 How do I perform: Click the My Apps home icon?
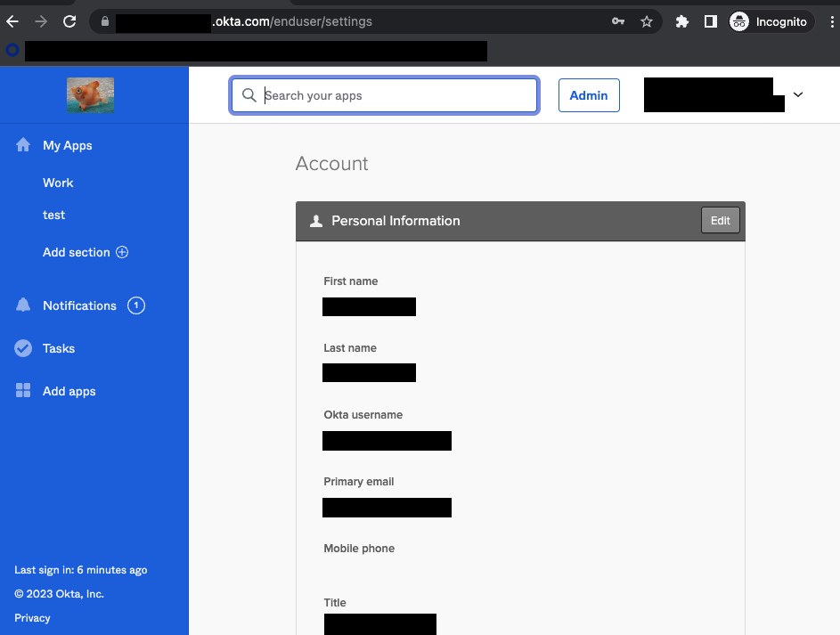23,145
